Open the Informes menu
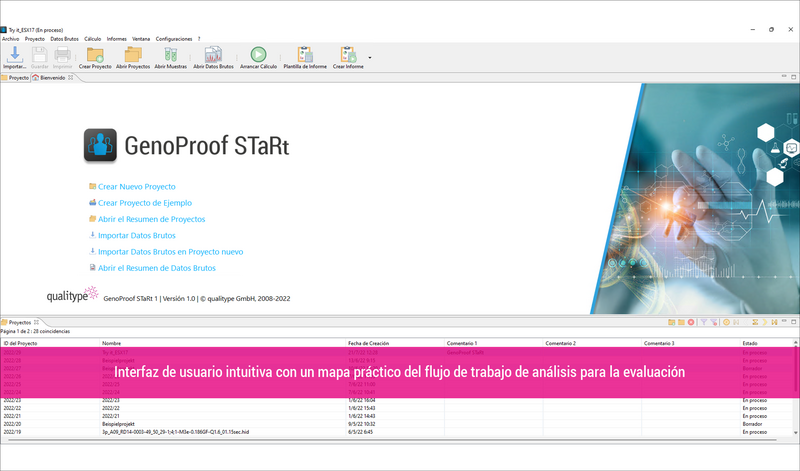 (x=116, y=39)
